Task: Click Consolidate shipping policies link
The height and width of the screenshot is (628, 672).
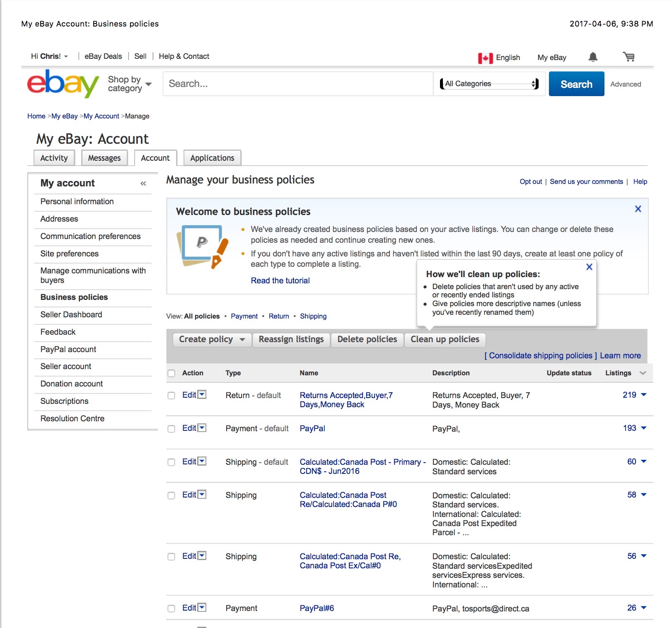Action: (x=541, y=355)
